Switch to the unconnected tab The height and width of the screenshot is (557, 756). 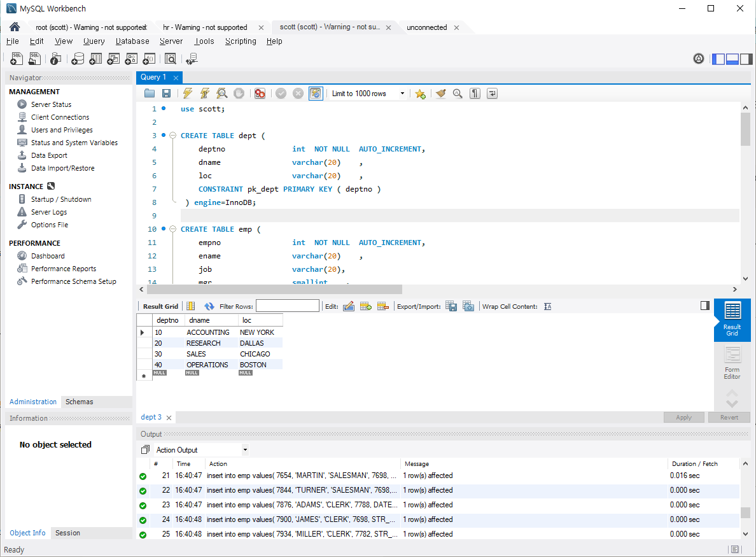tap(427, 27)
